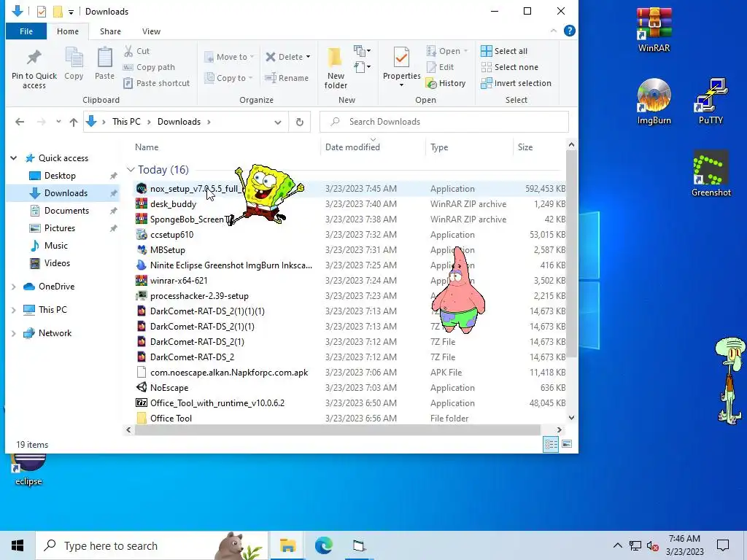
Task: Click the Search Downloads field
Action: click(x=444, y=122)
